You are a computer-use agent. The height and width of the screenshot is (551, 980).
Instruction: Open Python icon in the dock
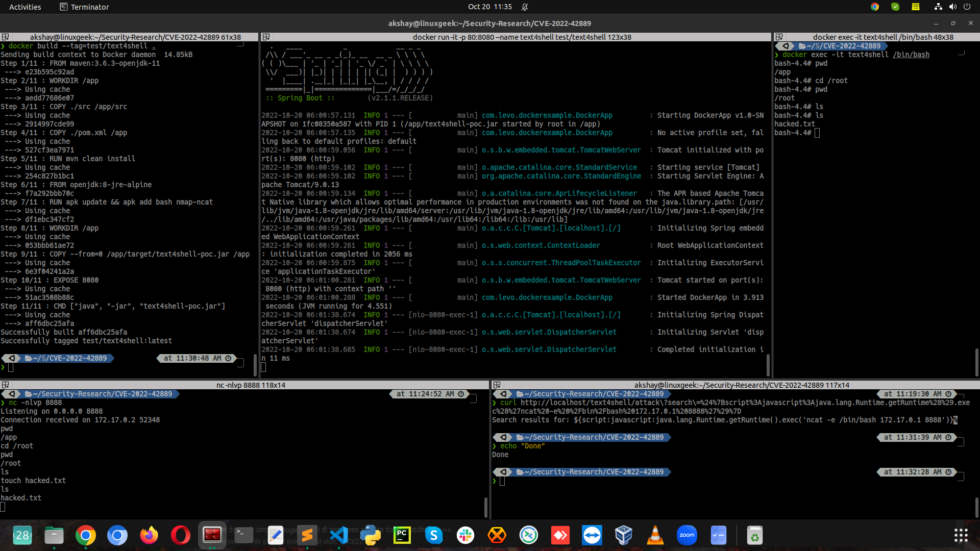[x=371, y=535]
